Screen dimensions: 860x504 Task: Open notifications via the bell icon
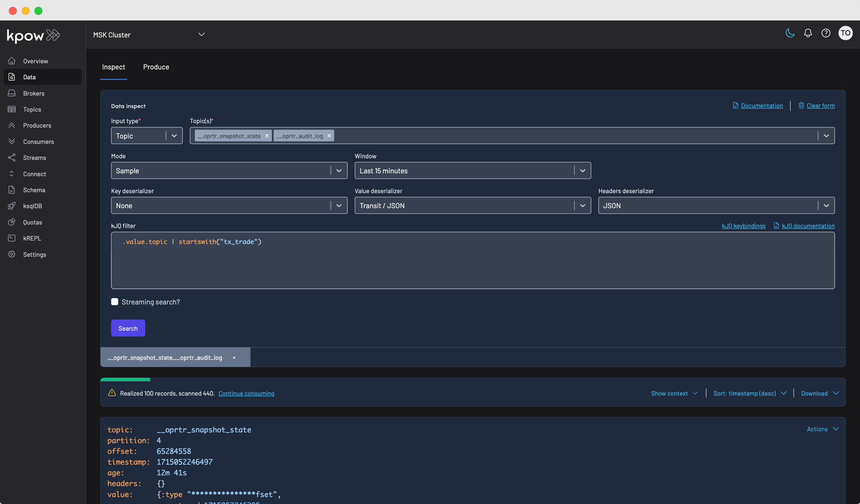808,33
